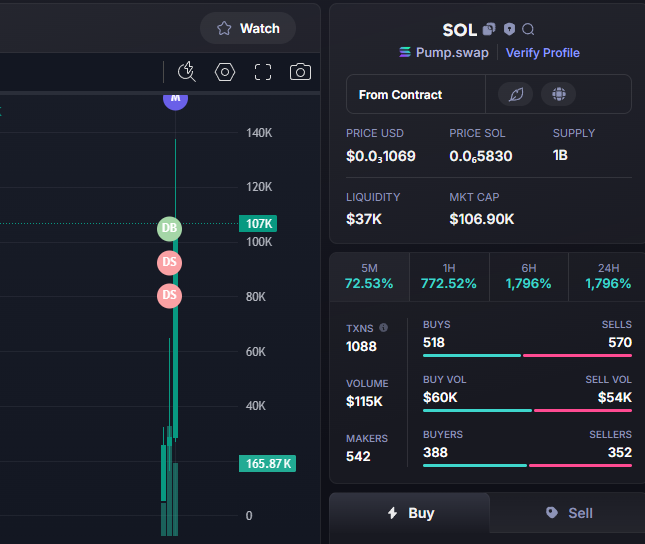The height and width of the screenshot is (544, 645).
Task: Click the buy vol value $60K
Action: tap(440, 398)
